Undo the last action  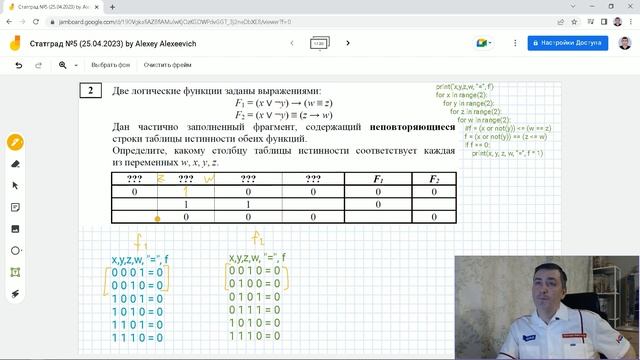pyautogui.click(x=19, y=65)
